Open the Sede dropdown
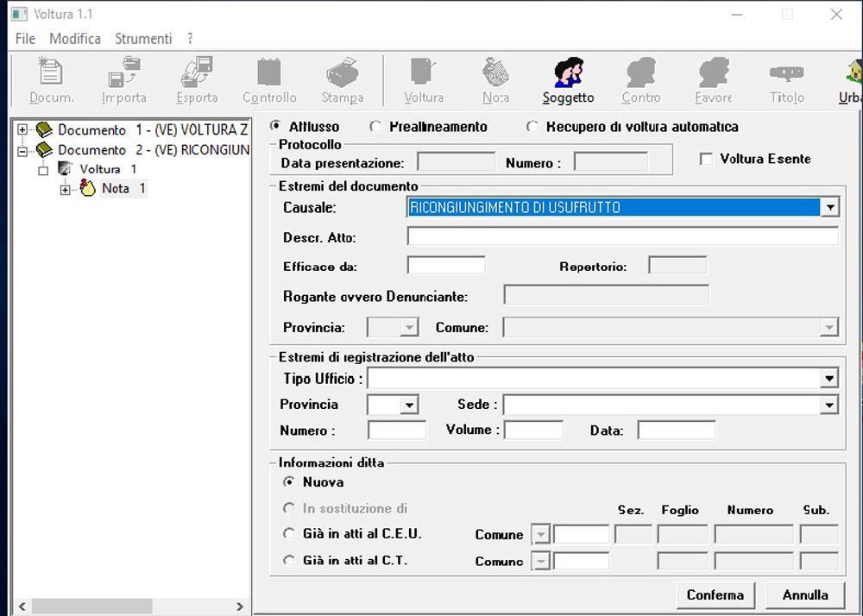The width and height of the screenshot is (863, 616). [829, 405]
